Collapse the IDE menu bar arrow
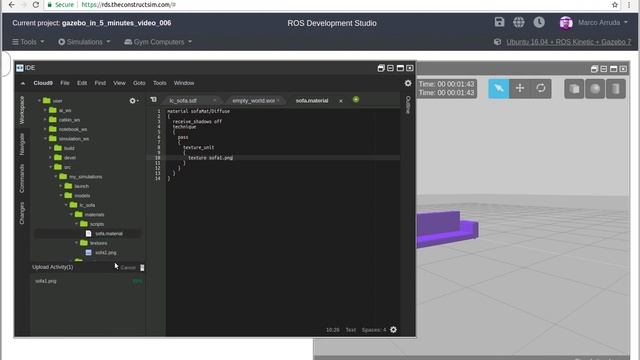Screen dimensions: 640x360 click(23, 83)
